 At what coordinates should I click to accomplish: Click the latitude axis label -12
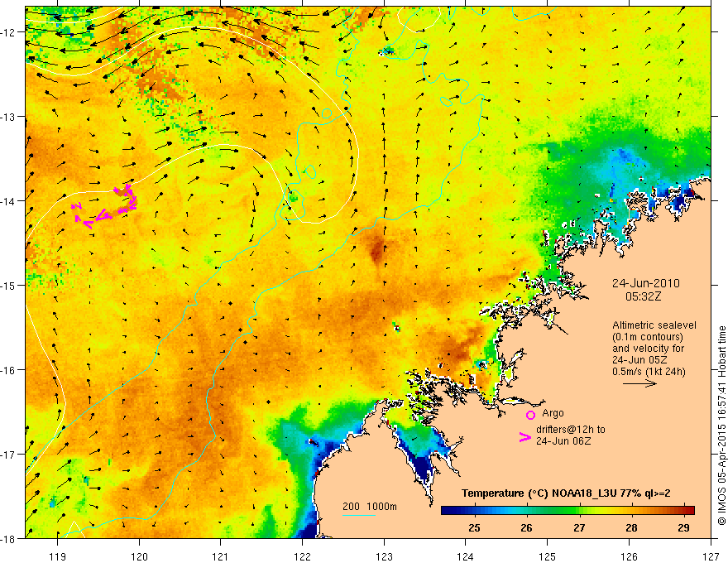pos(8,32)
